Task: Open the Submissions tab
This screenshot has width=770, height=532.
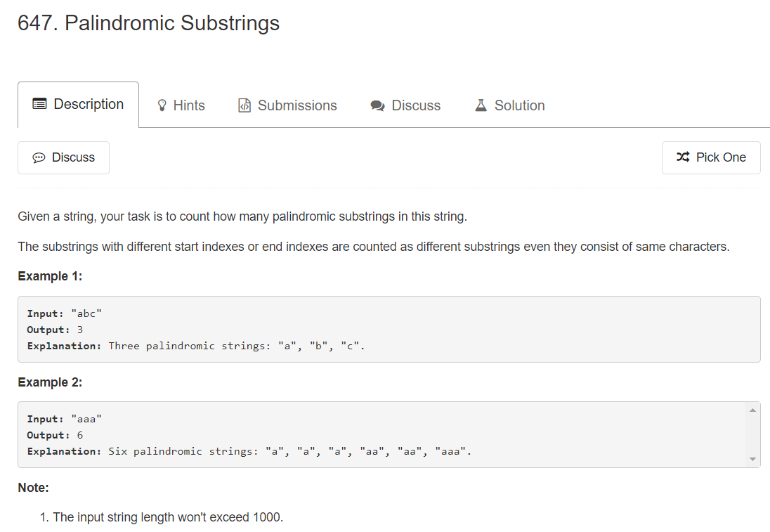Action: point(288,105)
